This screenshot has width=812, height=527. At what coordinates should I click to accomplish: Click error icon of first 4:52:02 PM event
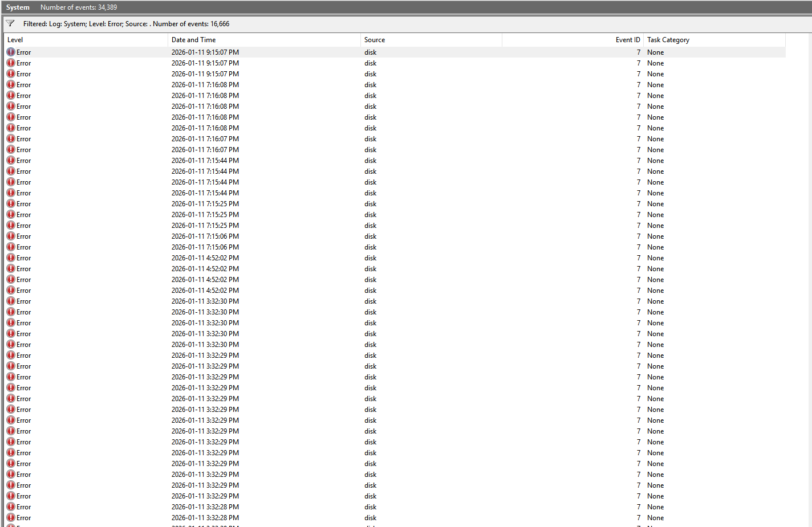coord(11,258)
